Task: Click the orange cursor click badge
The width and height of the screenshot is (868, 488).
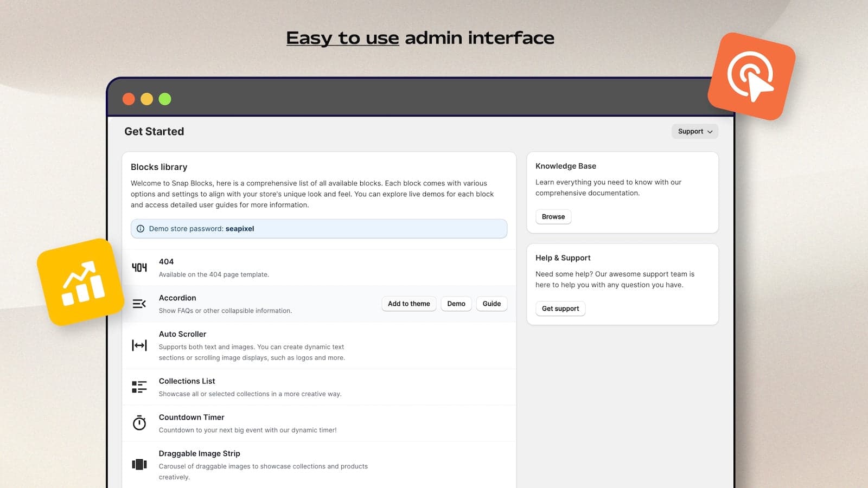Action: (x=751, y=76)
